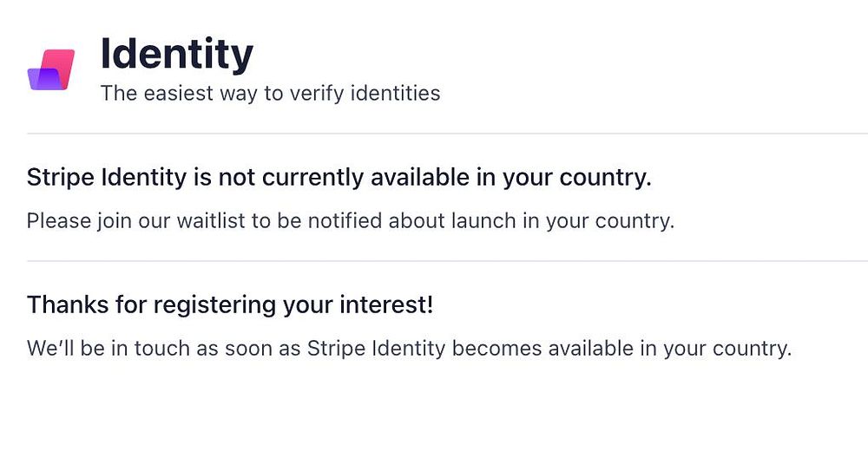Click the word "waitlist" in the notice

[x=211, y=220]
